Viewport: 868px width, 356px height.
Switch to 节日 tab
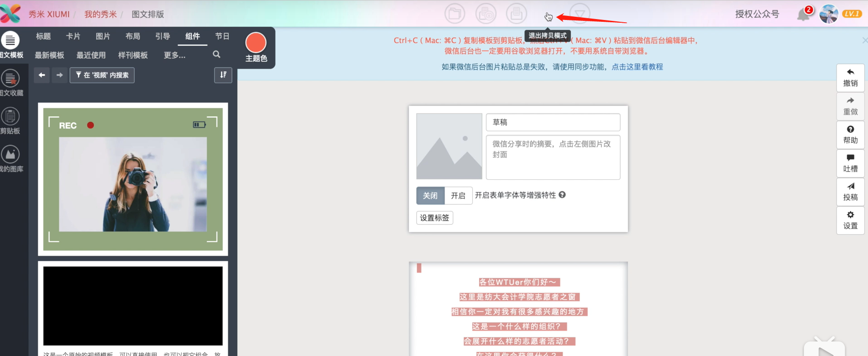tap(222, 36)
